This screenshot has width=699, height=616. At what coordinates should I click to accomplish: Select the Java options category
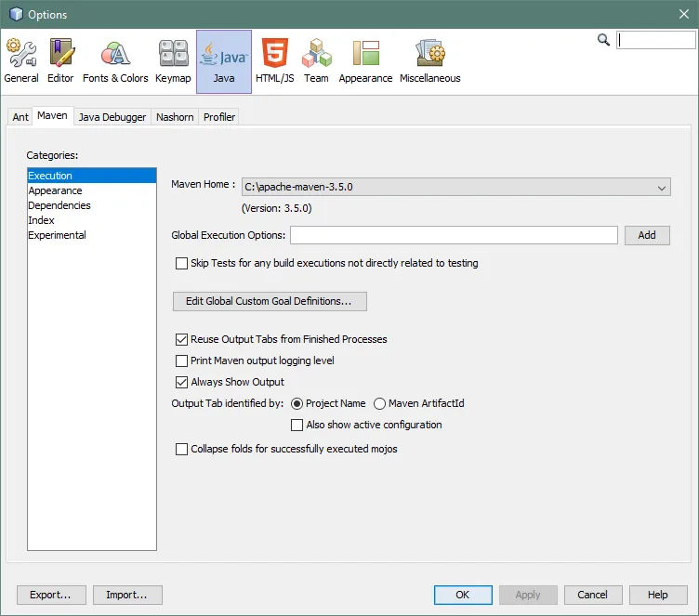click(x=224, y=61)
